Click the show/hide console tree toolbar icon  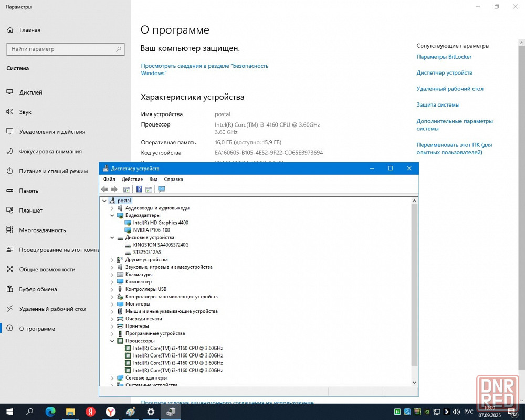pyautogui.click(x=127, y=189)
